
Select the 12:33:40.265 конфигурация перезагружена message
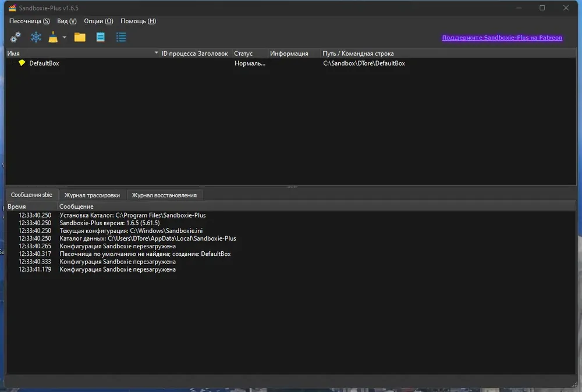pyautogui.click(x=291, y=246)
